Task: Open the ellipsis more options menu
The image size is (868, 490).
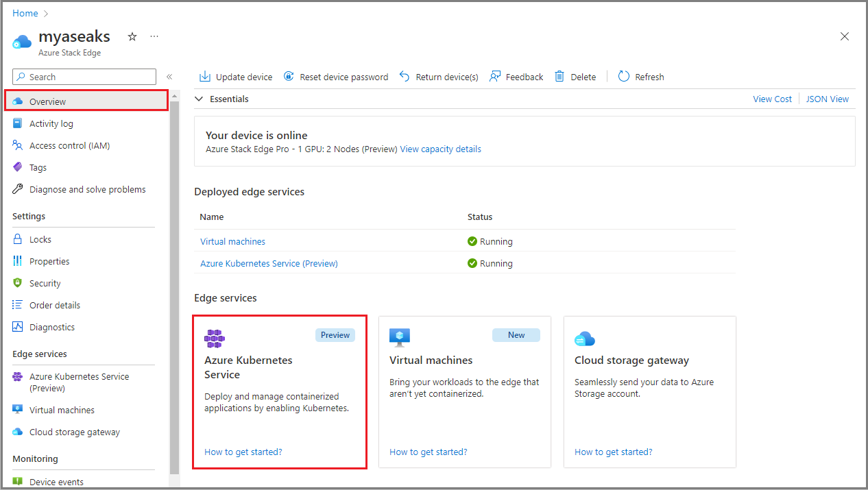Action: tap(154, 36)
